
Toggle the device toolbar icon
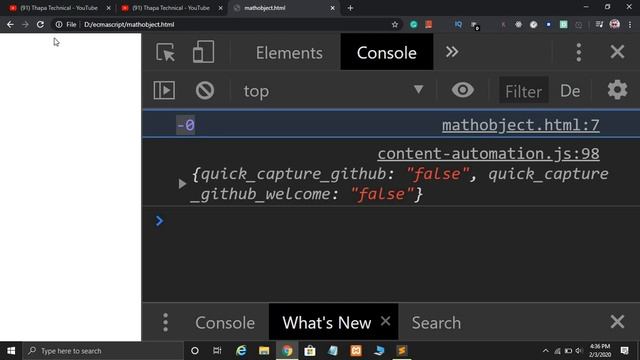(x=203, y=52)
